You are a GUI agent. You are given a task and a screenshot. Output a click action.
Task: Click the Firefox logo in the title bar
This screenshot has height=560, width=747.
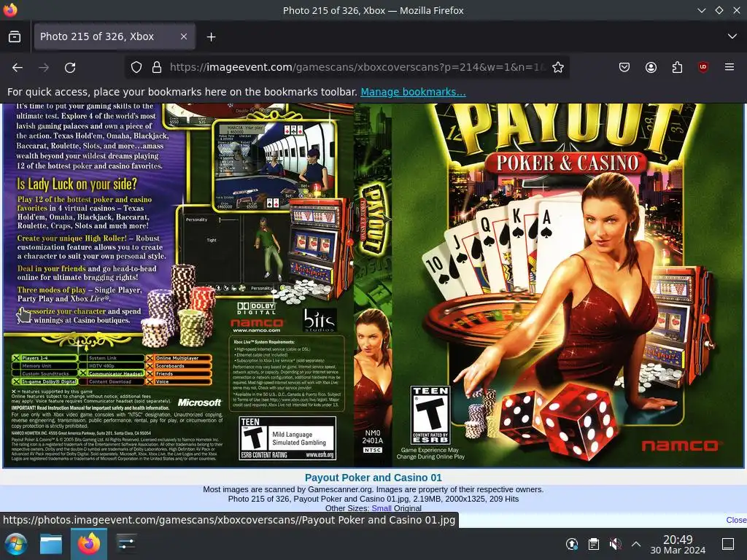(9, 10)
